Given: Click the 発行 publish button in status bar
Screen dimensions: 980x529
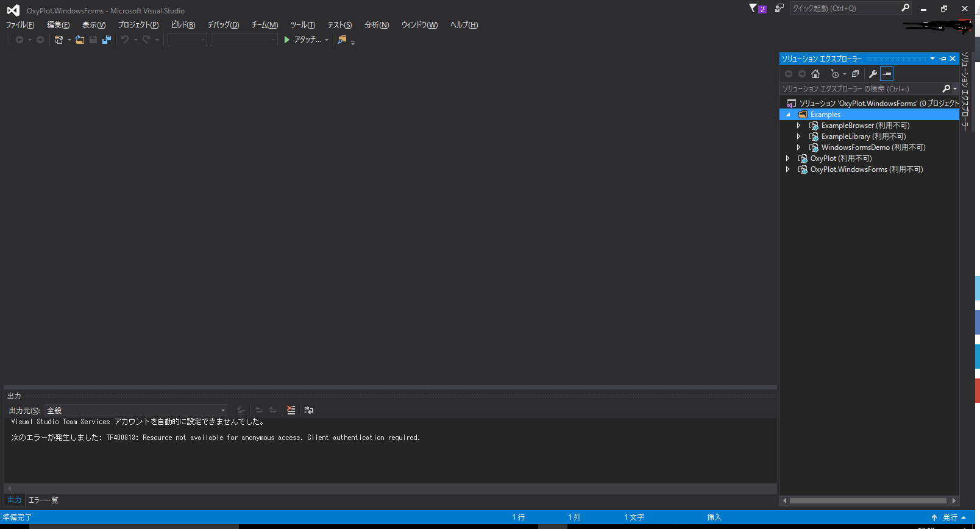Looking at the screenshot, I should click(x=950, y=517).
